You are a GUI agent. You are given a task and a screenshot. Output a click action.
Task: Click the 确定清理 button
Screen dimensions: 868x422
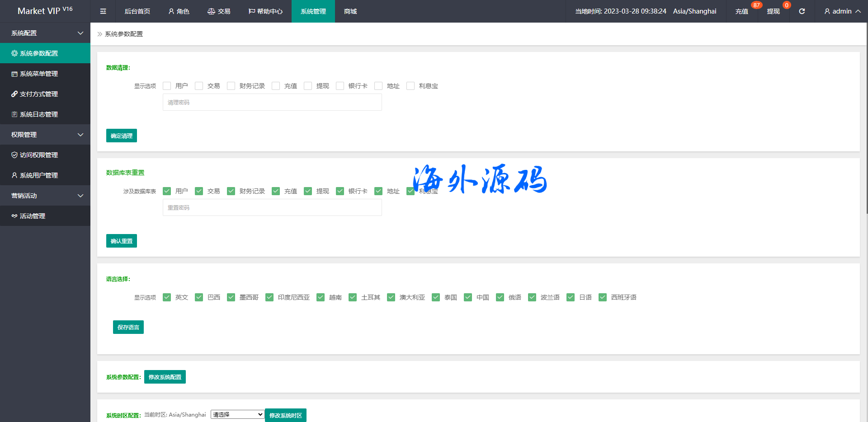click(x=122, y=136)
